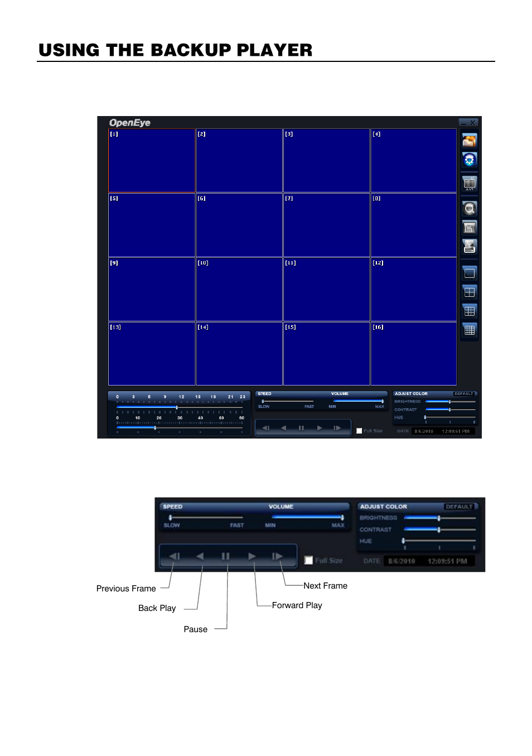Click DEFAULT button in enlarged Adjust Color panel

(459, 507)
